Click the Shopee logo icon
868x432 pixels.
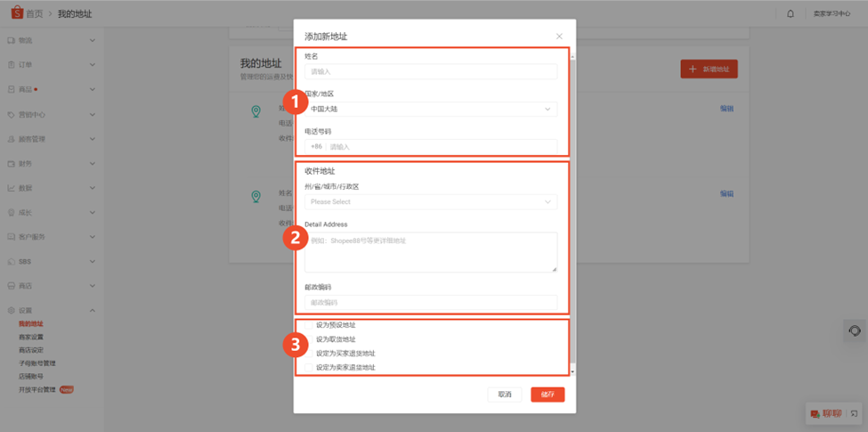[16, 13]
